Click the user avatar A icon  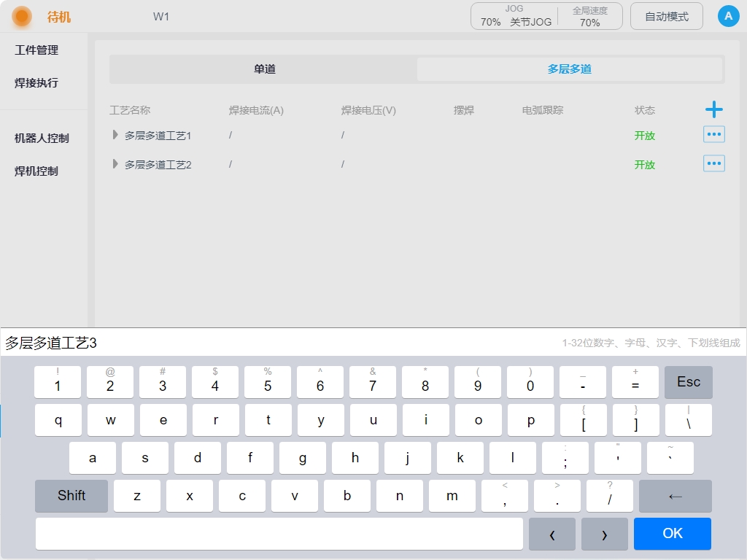(x=728, y=16)
